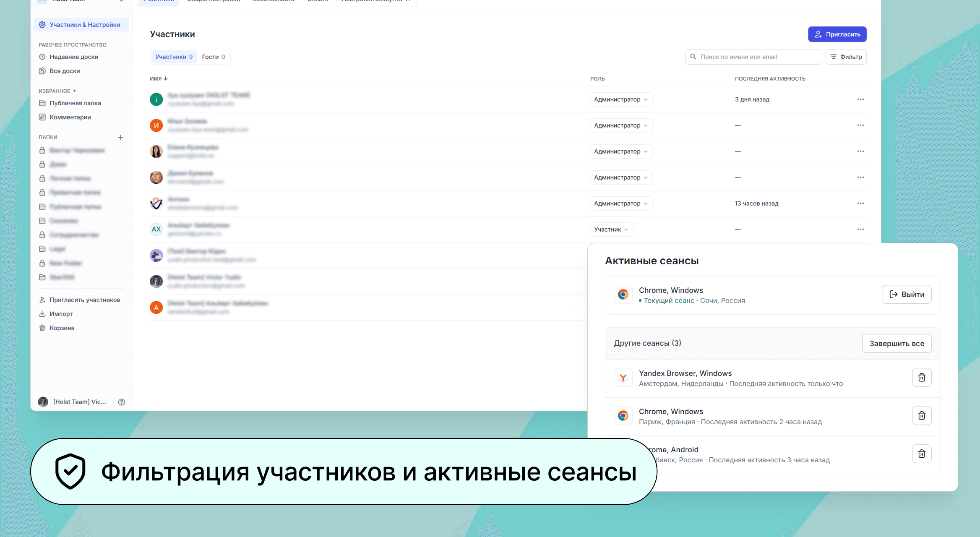Click the Yandex Browser icon

pyautogui.click(x=623, y=378)
